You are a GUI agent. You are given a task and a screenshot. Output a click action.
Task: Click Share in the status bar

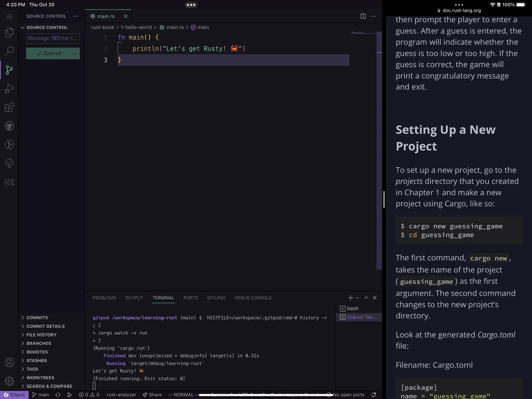(152, 395)
